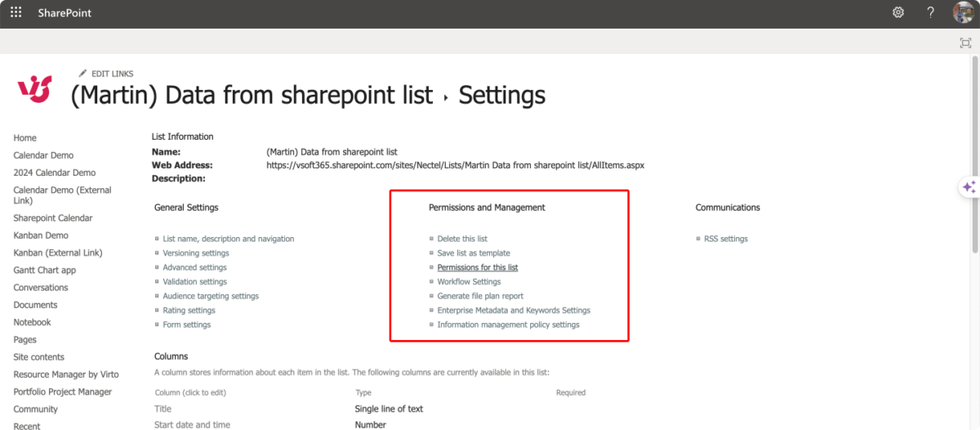Image resolution: width=980 pixels, height=430 pixels.
Task: Go to Site contents in navigation
Action: pos(38,357)
